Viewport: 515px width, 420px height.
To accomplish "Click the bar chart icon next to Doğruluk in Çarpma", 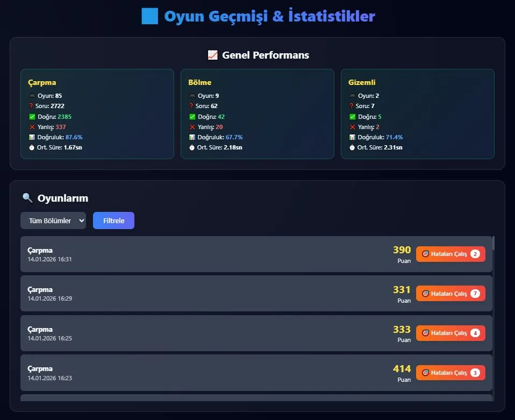I will point(31,137).
